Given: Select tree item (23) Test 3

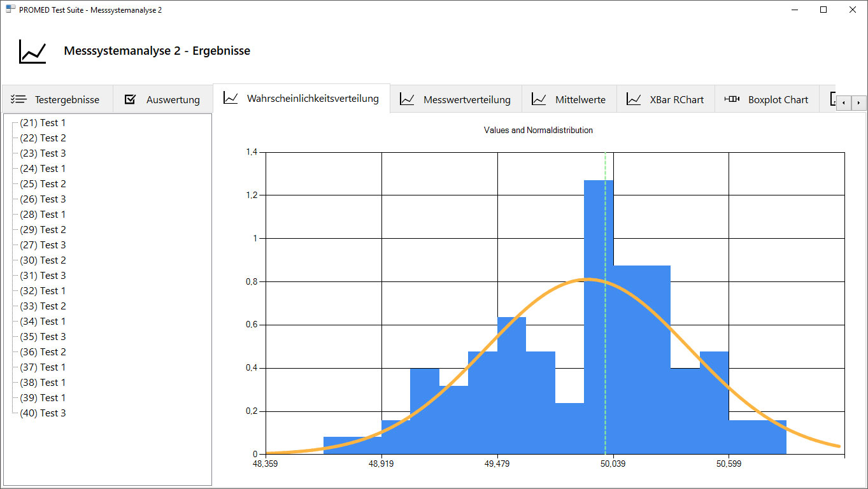Looking at the screenshot, I should (x=43, y=153).
